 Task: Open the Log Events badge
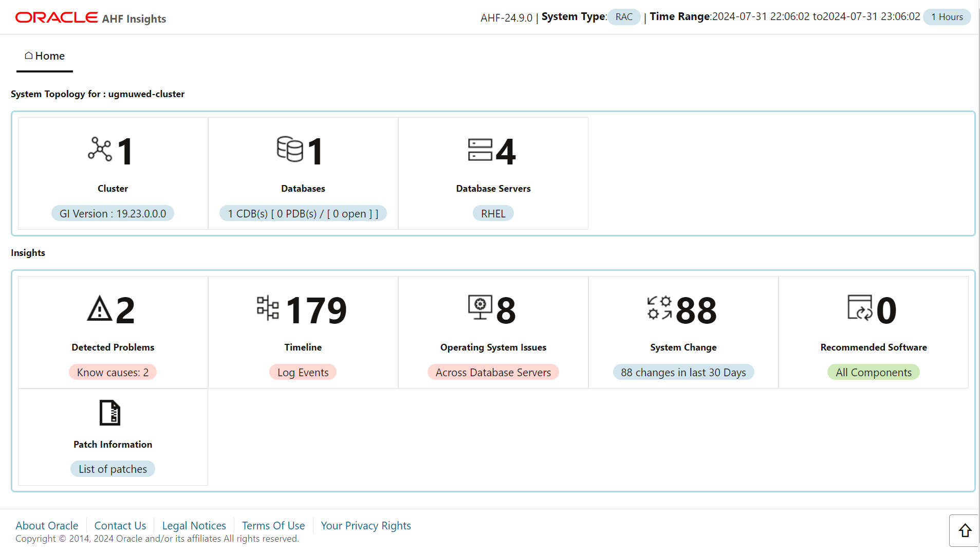click(303, 372)
